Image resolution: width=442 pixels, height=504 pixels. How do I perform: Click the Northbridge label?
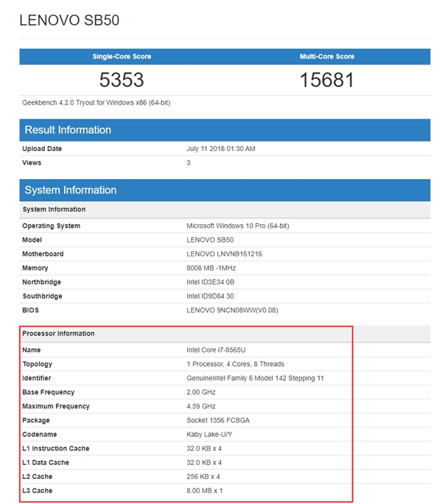(x=41, y=282)
